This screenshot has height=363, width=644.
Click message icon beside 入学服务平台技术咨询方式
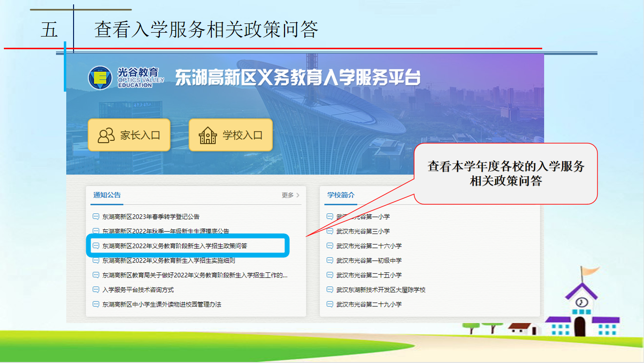(96, 290)
